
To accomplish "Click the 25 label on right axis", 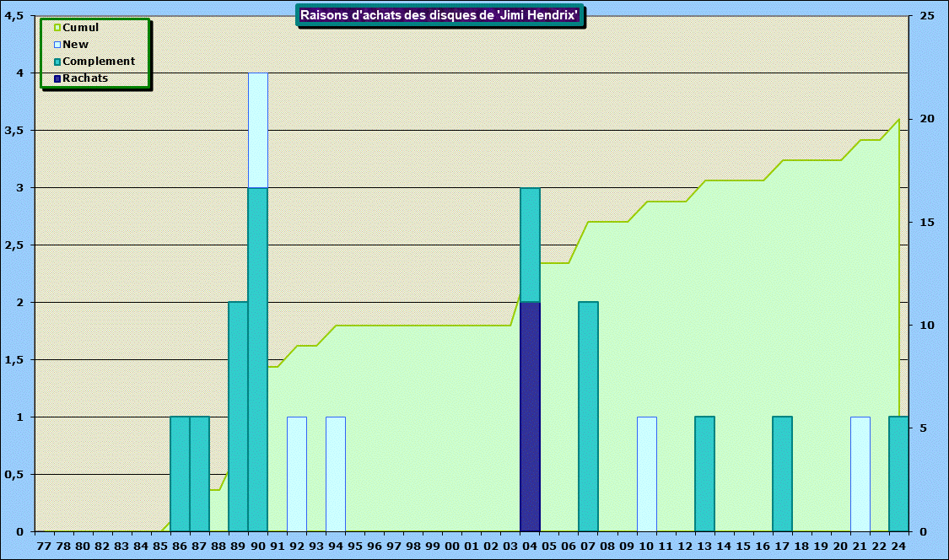I will pos(927,16).
